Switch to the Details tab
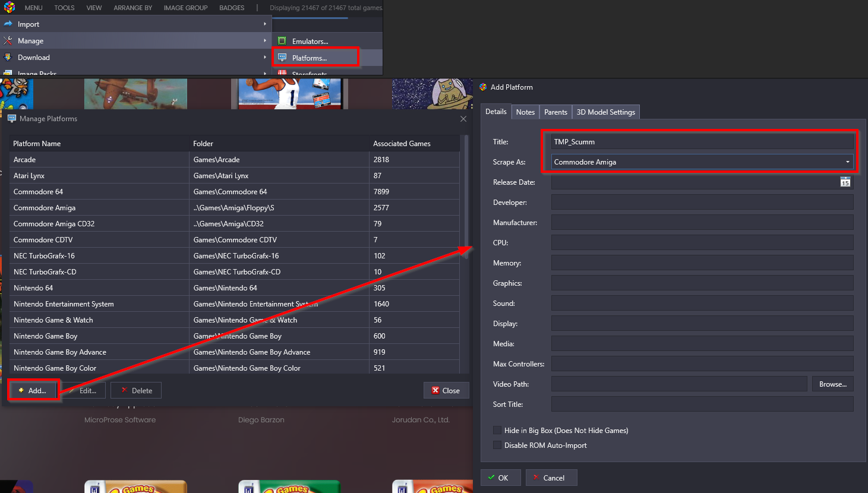Image resolution: width=868 pixels, height=493 pixels. (x=495, y=111)
